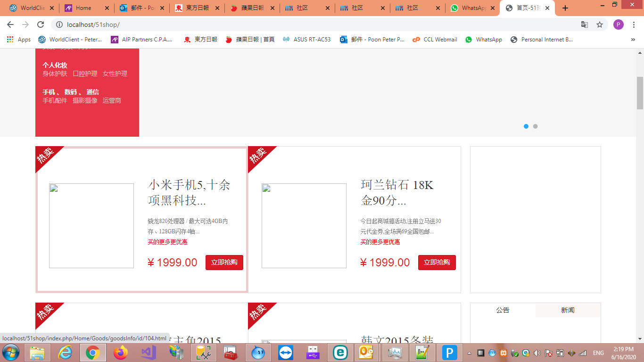Launch Firefox from the taskbar

pyautogui.click(x=121, y=353)
